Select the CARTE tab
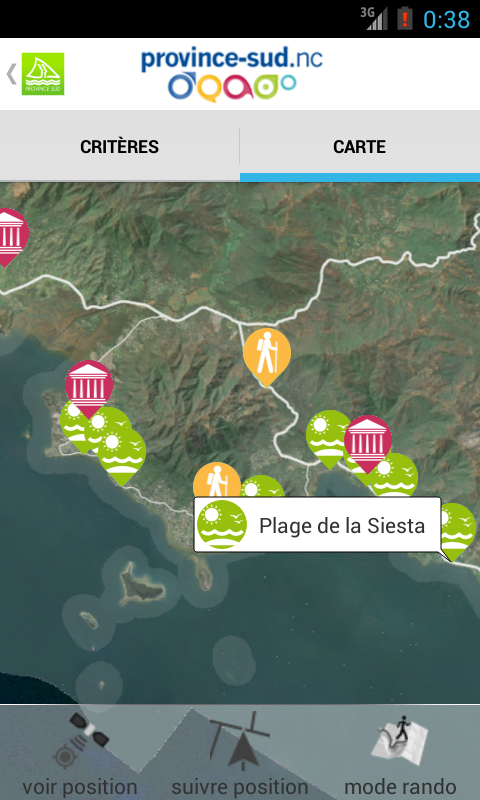Viewport: 480px width, 800px height. click(360, 146)
